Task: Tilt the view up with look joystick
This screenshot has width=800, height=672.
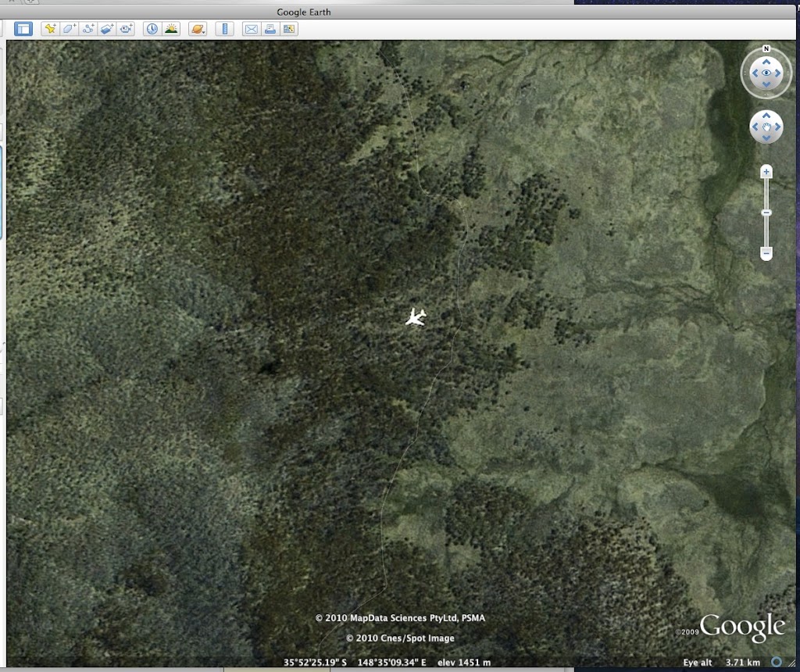Action: (x=766, y=62)
